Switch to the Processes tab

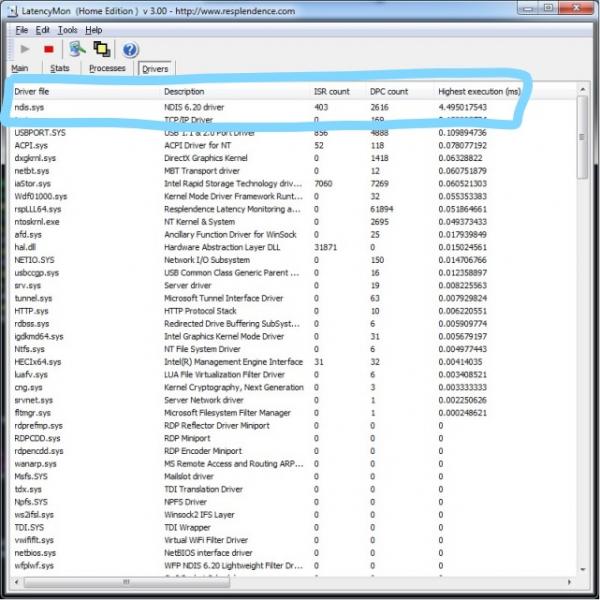107,68
